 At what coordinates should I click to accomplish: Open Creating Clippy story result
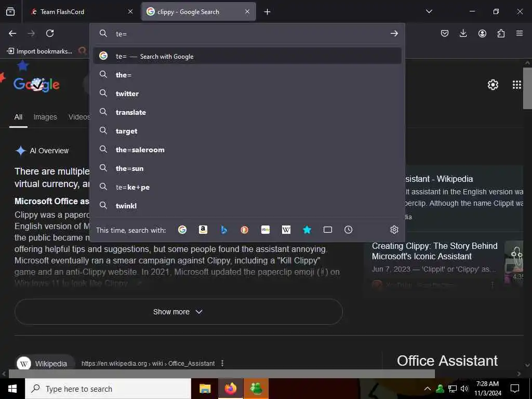[435, 251]
